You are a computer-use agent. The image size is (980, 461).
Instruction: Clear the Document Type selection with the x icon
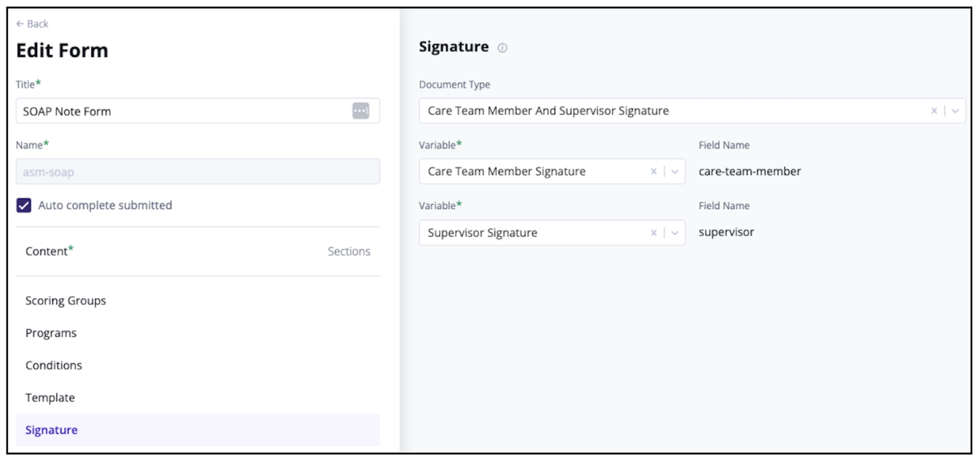(934, 111)
